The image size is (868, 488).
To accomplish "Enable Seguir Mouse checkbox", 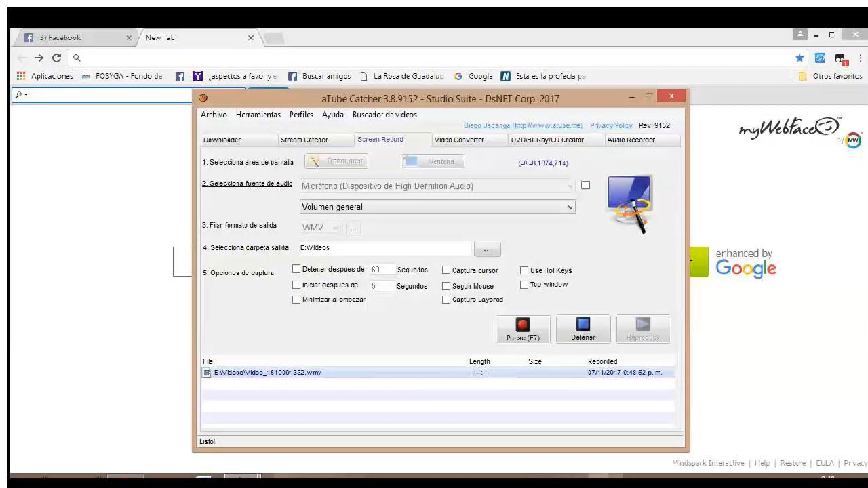I will 446,286.
